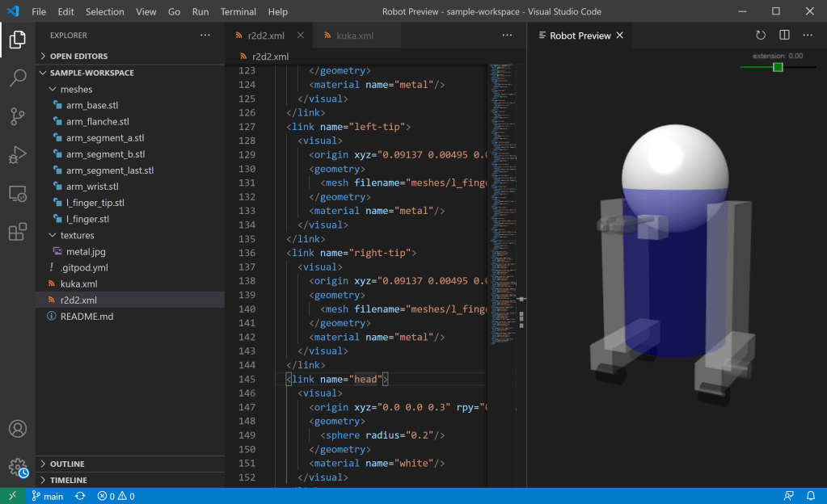
Task: Expand the Outline section
Action: coord(67,464)
